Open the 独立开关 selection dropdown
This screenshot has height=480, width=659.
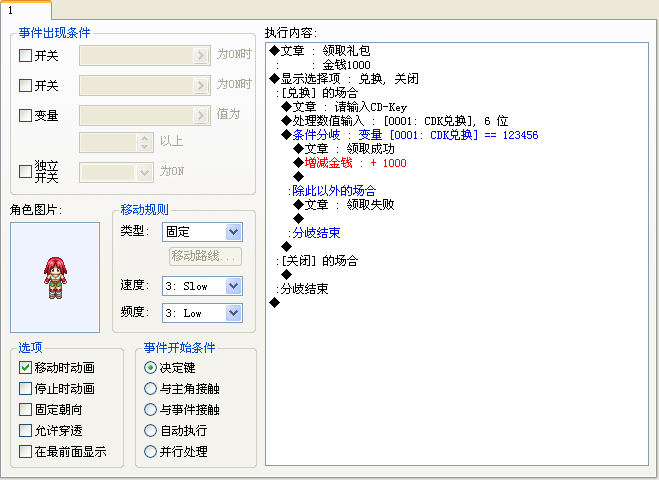pos(116,173)
